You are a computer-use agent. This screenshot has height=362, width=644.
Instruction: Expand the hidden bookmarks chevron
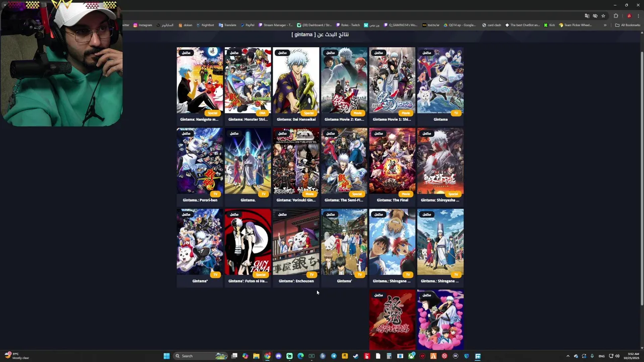point(605,25)
